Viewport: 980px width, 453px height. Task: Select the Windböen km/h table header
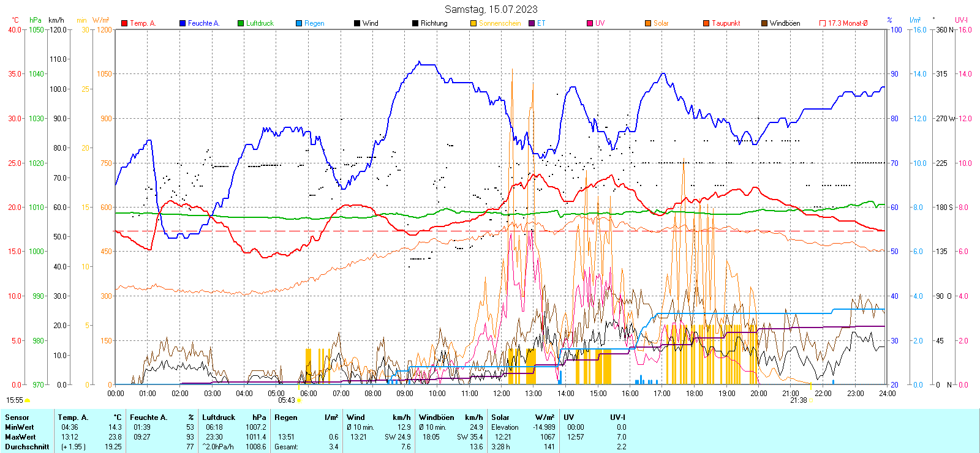click(451, 417)
